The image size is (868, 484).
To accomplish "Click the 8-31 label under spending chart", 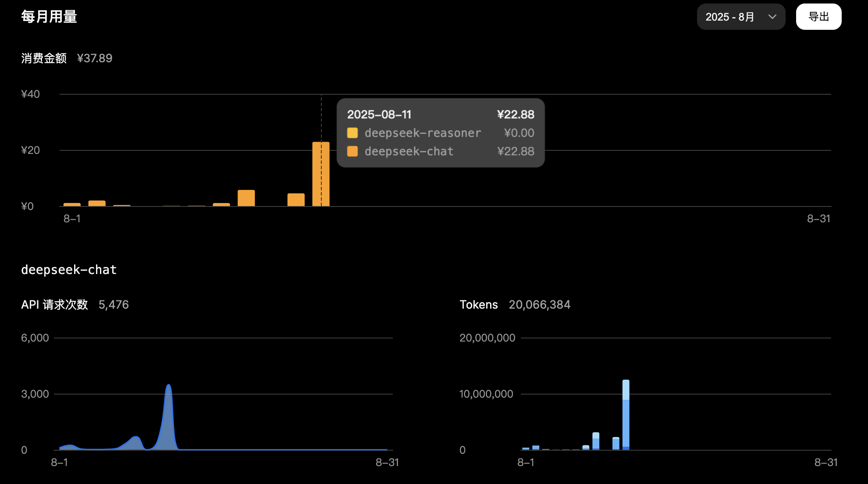I will tap(818, 219).
